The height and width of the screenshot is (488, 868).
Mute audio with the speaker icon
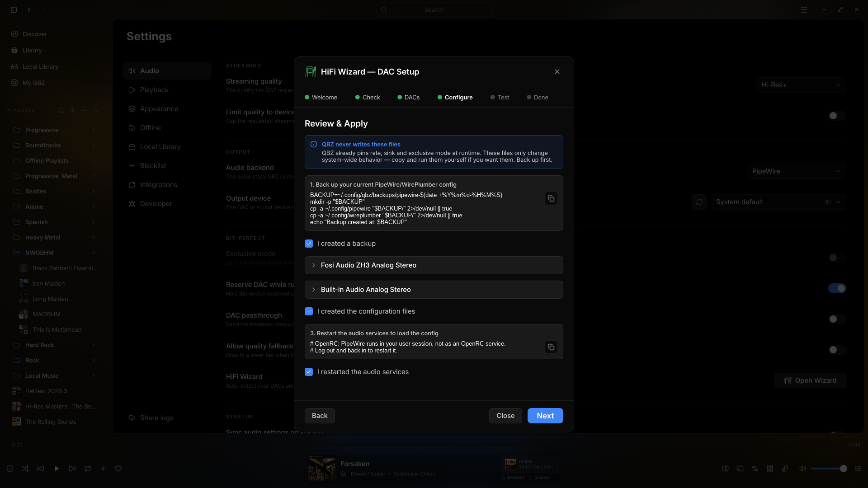pos(802,469)
